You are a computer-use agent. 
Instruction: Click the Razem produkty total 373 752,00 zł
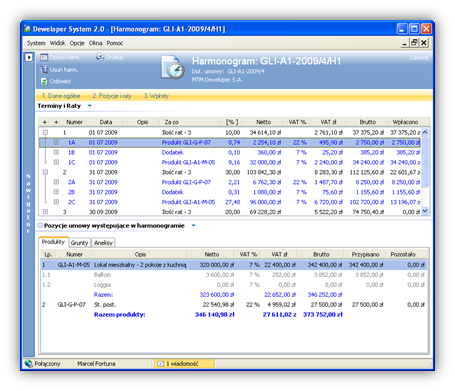(323, 314)
